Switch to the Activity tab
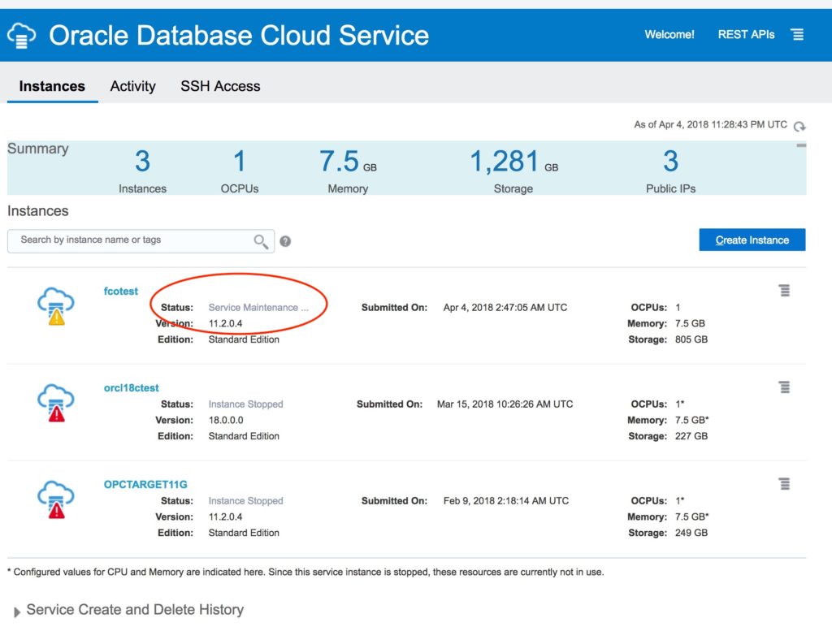Image resolution: width=832 pixels, height=644 pixels. pyautogui.click(x=132, y=86)
